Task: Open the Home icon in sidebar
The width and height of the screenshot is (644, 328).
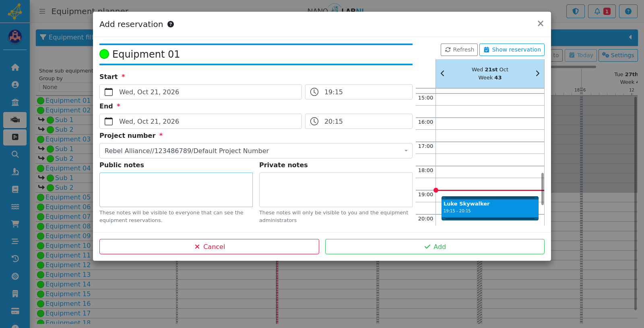Action: [15, 67]
